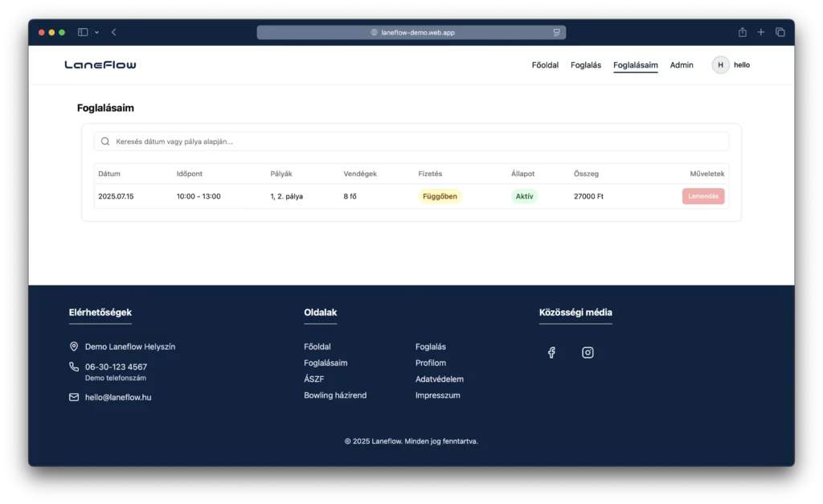Go back with the browser back arrow
The height and width of the screenshot is (504, 823).
pyautogui.click(x=114, y=32)
